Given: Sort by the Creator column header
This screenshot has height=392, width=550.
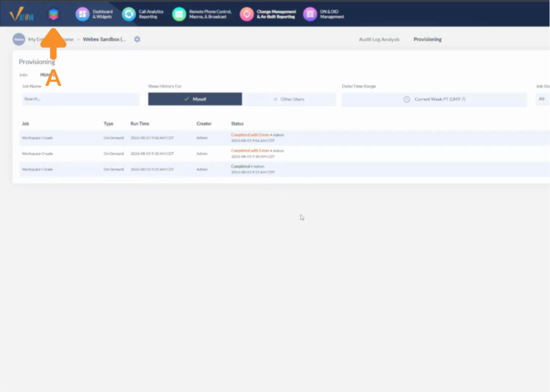Looking at the screenshot, I should pyautogui.click(x=204, y=123).
